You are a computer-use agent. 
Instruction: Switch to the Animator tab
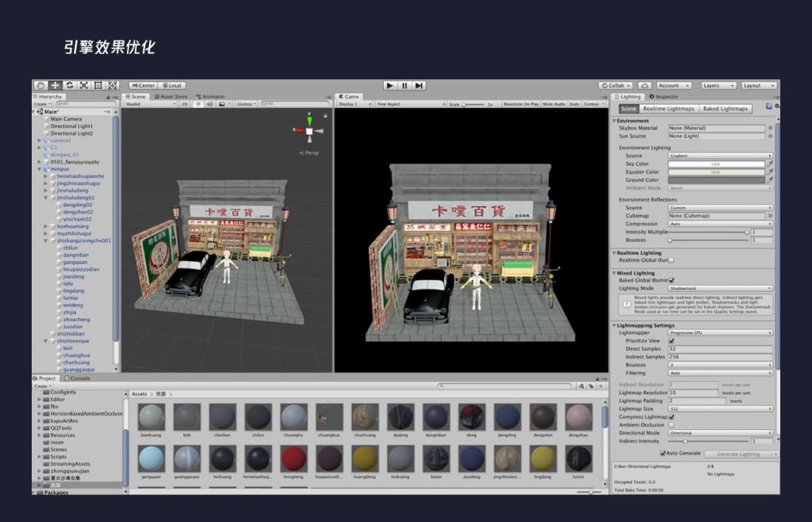point(210,97)
